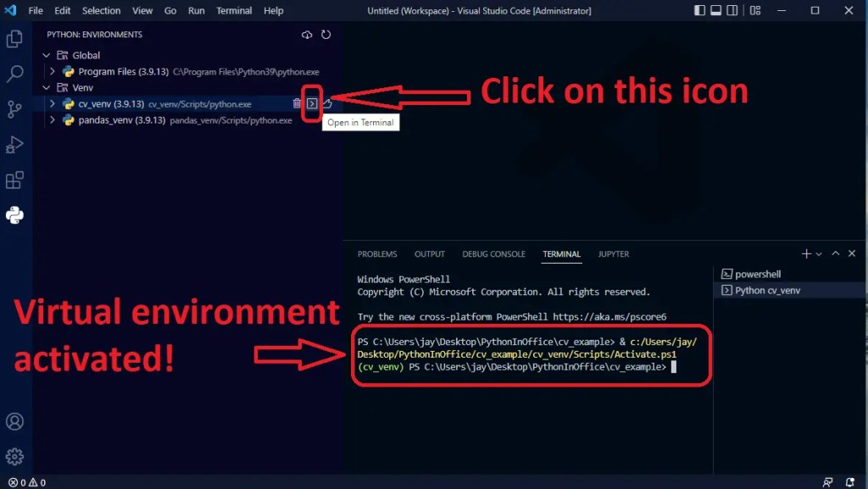Open the Extensions view

point(15,180)
